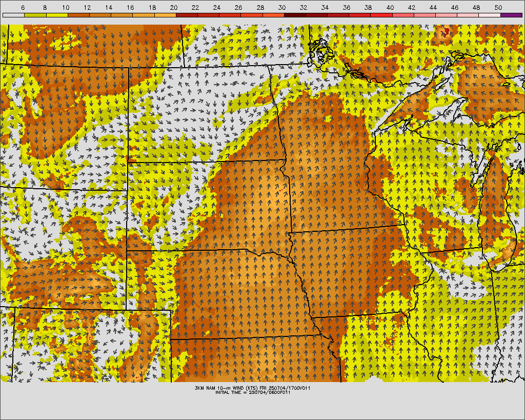Select the purple swatch right of label 50
This screenshot has height=420, width=525.
coord(511,15)
